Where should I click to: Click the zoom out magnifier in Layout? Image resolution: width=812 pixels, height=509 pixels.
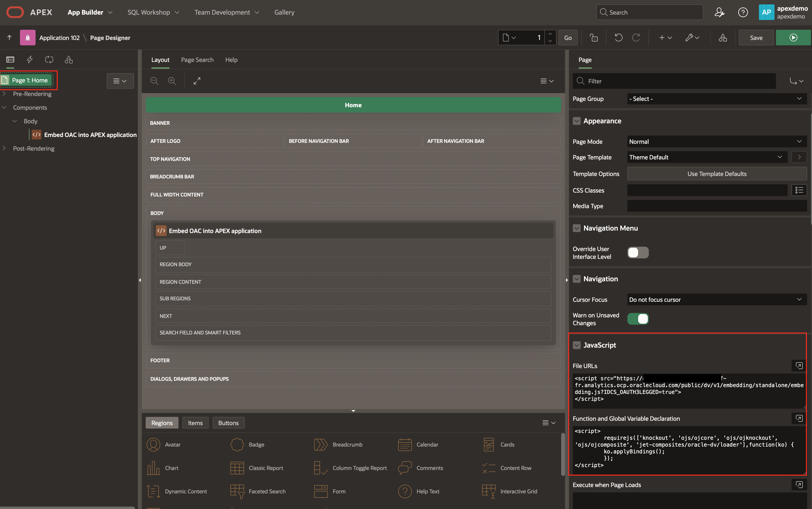(x=154, y=81)
